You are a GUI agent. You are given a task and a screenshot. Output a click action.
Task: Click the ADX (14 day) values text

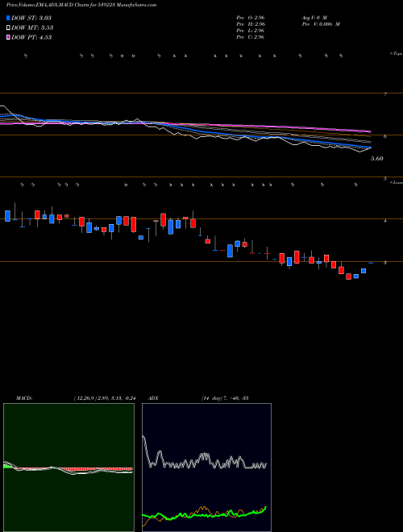pyautogui.click(x=225, y=398)
